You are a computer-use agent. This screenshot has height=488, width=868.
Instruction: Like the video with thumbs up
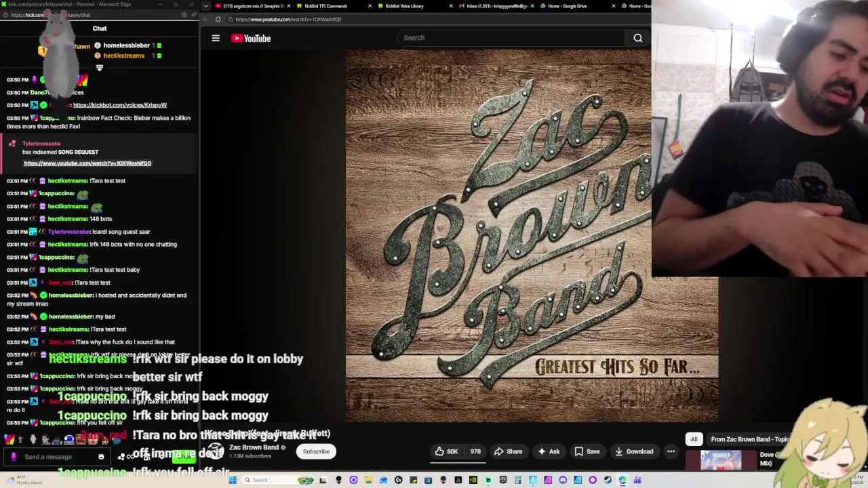pos(446,451)
